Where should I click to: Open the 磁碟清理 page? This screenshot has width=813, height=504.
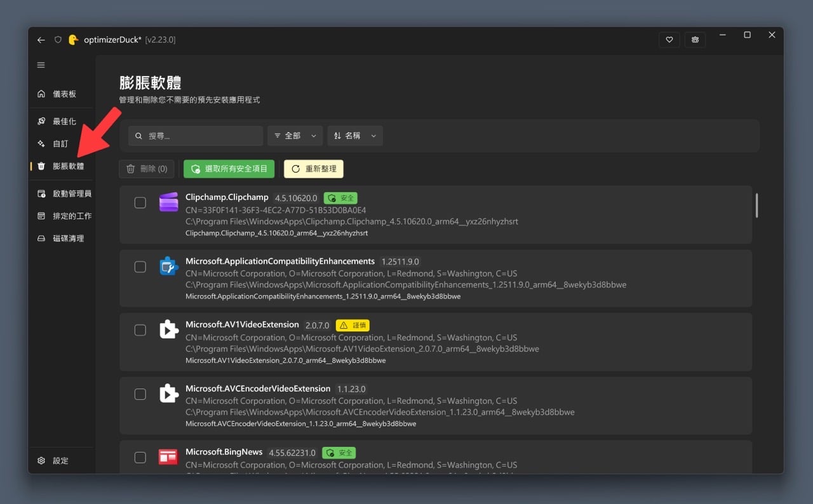pos(61,239)
